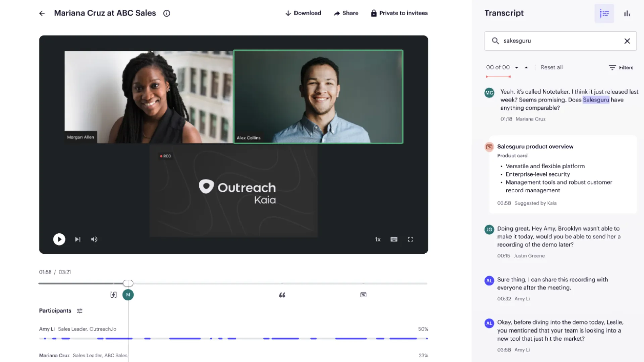Go back using the left arrow
The height and width of the screenshot is (362, 644).
[x=42, y=13]
